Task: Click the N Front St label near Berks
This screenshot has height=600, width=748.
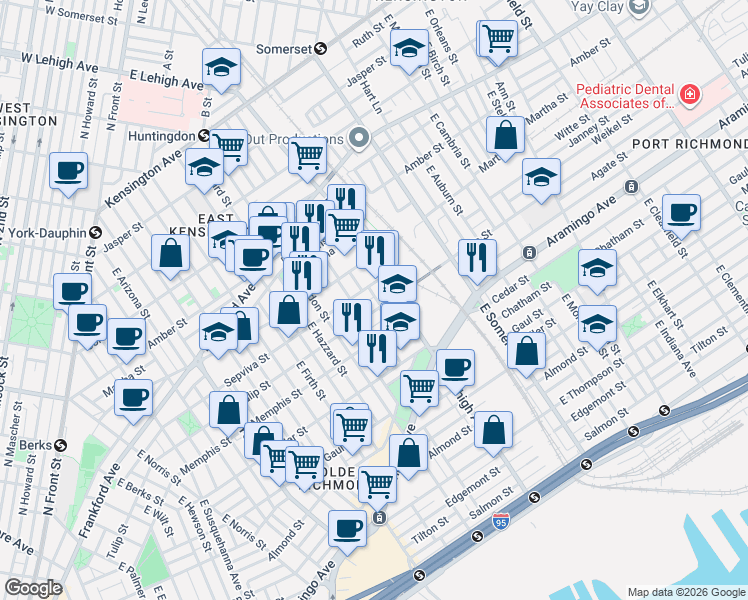Action: click(x=52, y=486)
